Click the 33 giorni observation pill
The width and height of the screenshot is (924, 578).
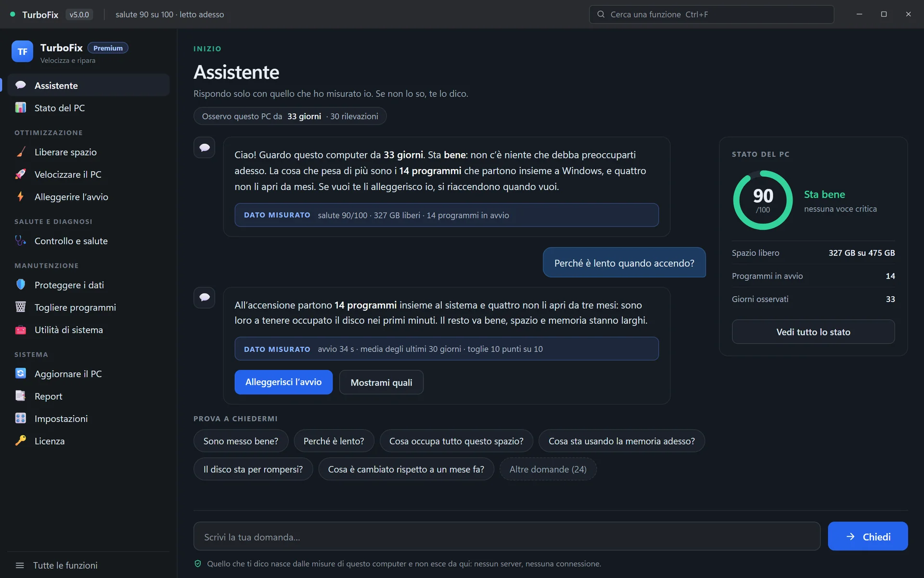pos(290,116)
